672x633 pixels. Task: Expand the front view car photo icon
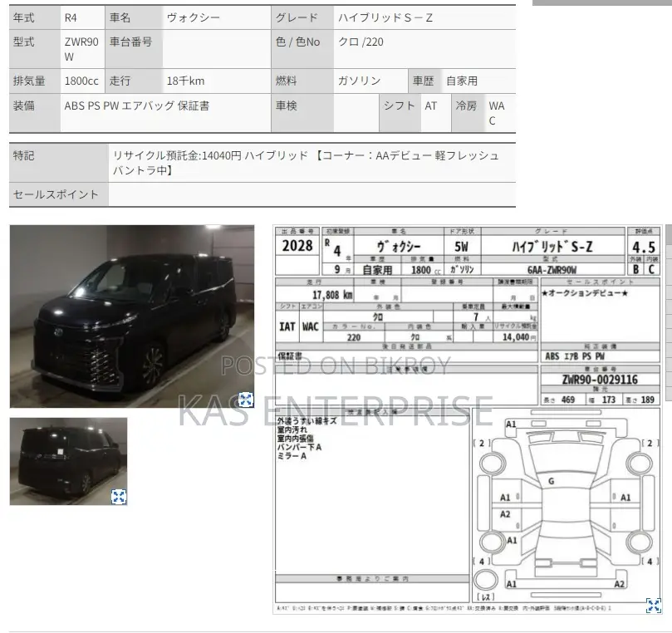[x=246, y=400]
